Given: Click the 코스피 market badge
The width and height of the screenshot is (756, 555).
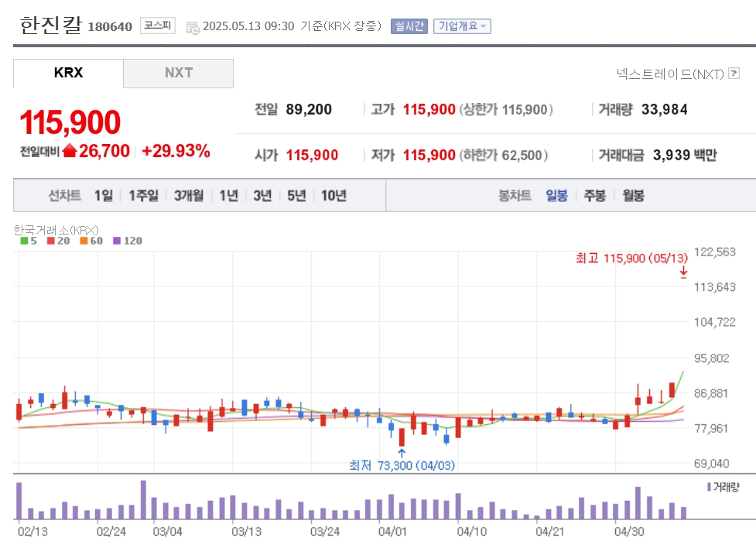Looking at the screenshot, I should (158, 26).
